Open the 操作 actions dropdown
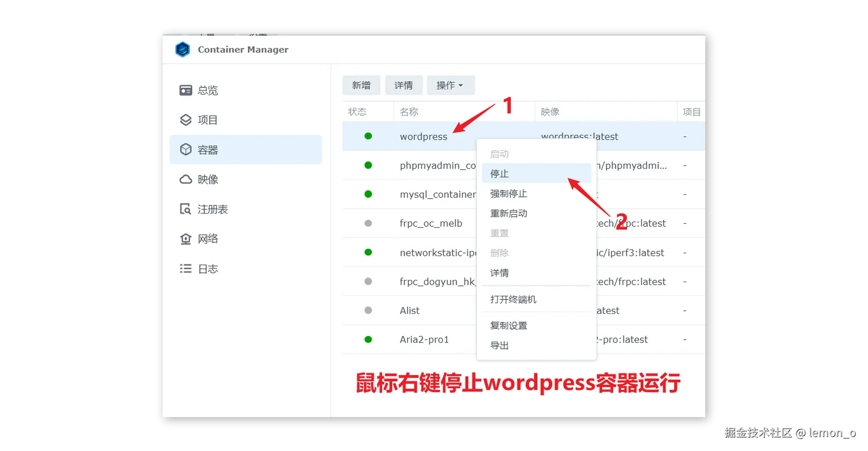Image resolution: width=868 pixels, height=451 pixels. [450, 85]
